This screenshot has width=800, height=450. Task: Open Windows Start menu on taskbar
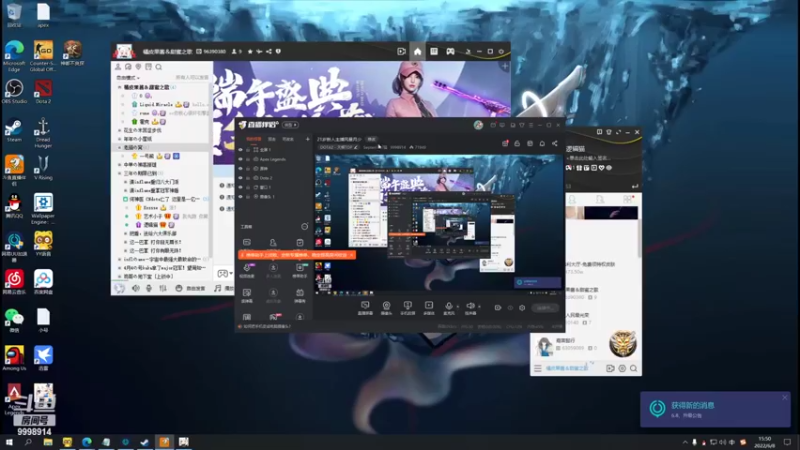9,442
